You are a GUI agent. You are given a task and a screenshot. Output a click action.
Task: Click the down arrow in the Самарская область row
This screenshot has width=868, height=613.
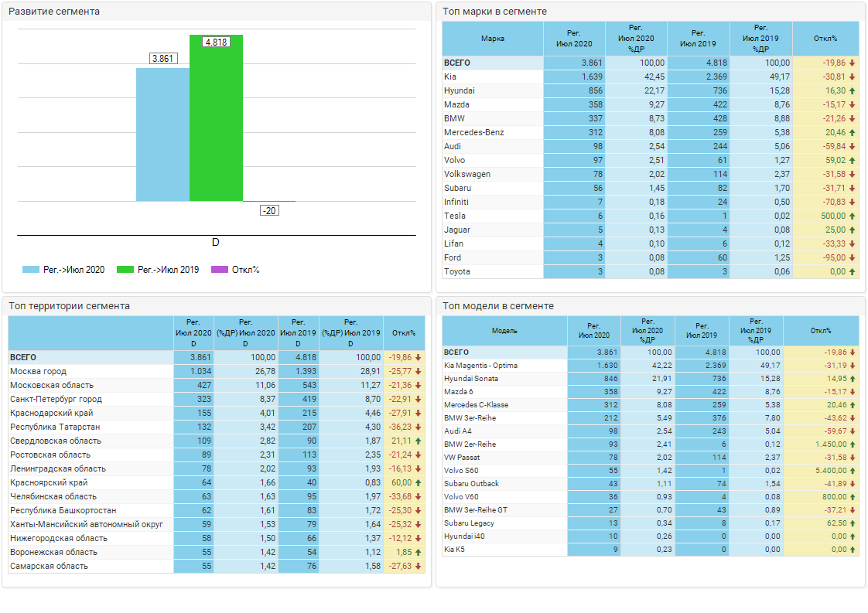(x=418, y=566)
